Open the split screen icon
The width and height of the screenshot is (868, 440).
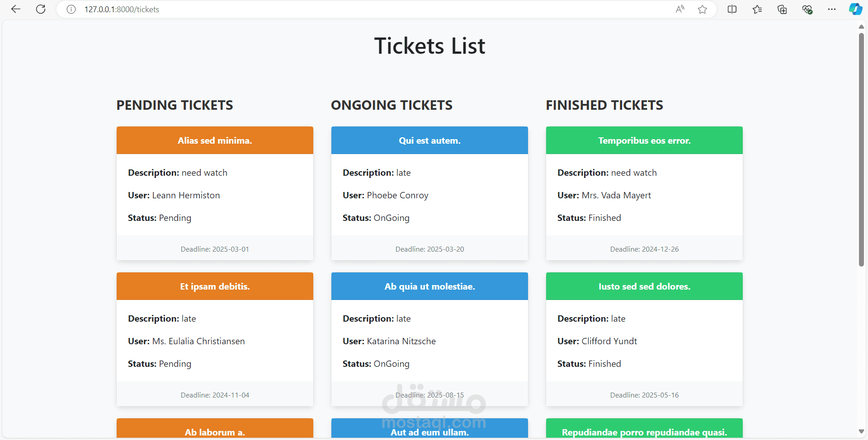(732, 9)
